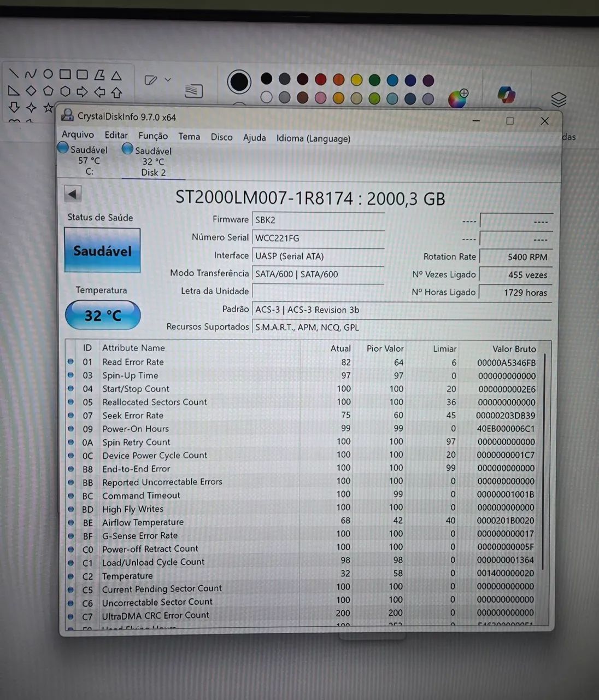
Task: Select the polygon shape in Paint
Action: pos(99,75)
